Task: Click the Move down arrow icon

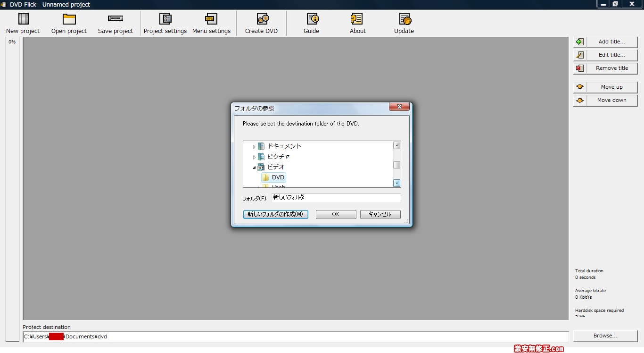Action: coord(580,101)
